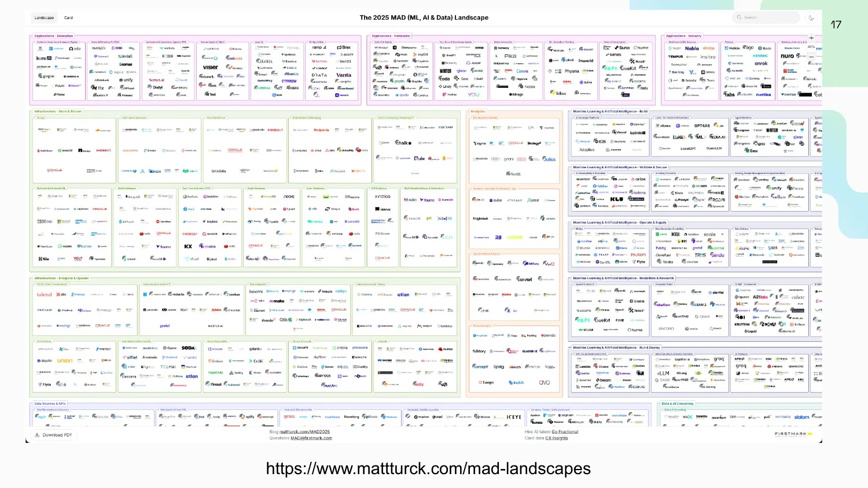Screen dimensions: 868x488
Task: Click the Applications - Industry section header
Action: tap(683, 36)
